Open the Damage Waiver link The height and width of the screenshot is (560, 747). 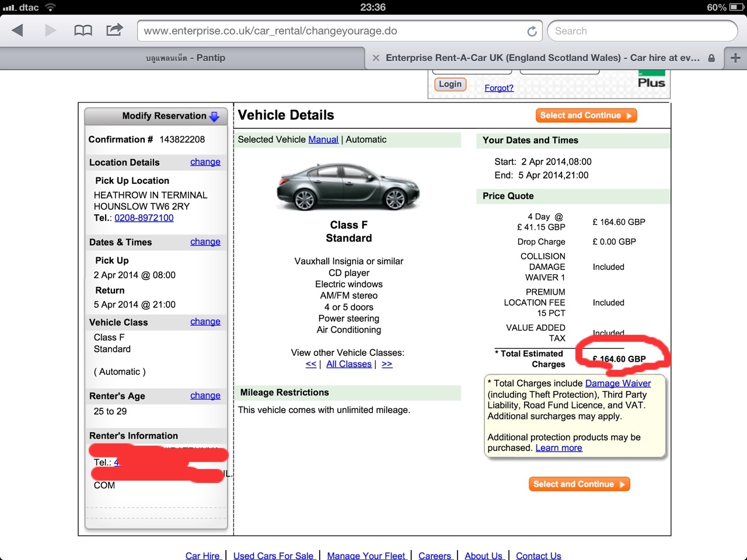click(618, 383)
